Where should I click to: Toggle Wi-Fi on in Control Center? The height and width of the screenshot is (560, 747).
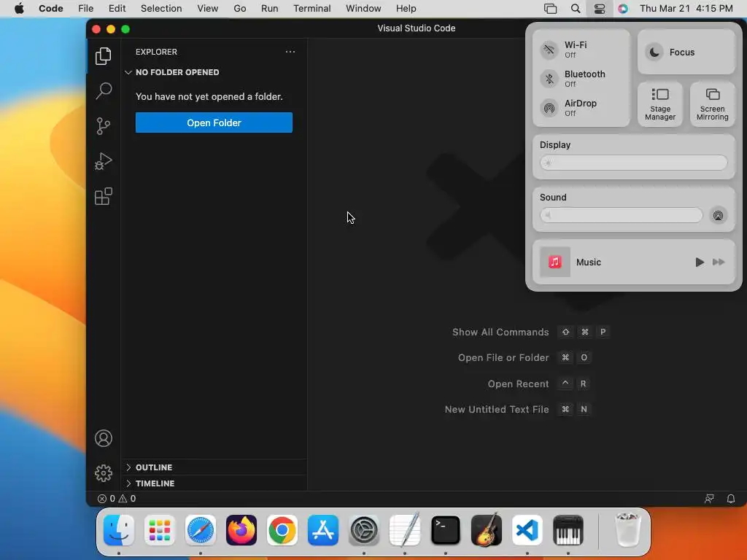pos(549,50)
